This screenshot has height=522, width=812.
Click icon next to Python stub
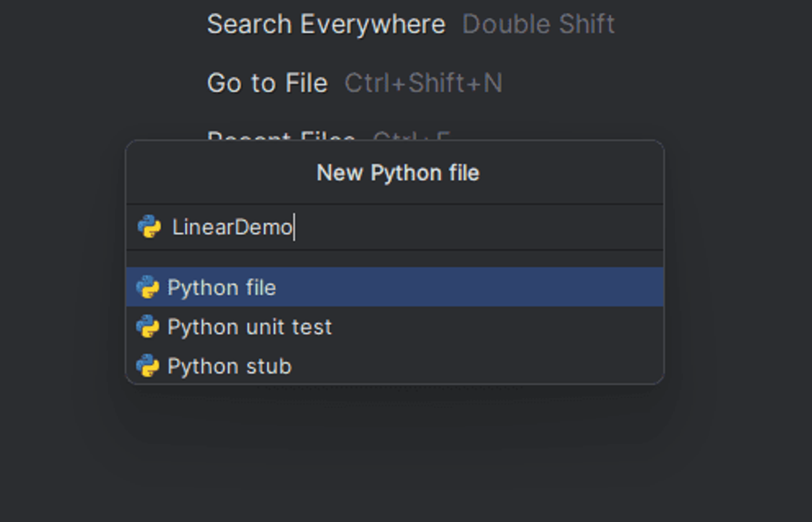[147, 366]
